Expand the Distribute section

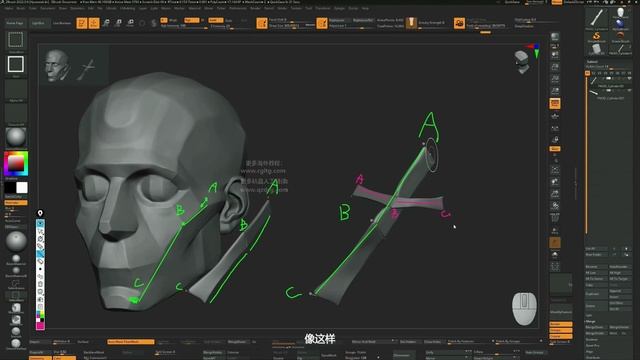point(592,358)
